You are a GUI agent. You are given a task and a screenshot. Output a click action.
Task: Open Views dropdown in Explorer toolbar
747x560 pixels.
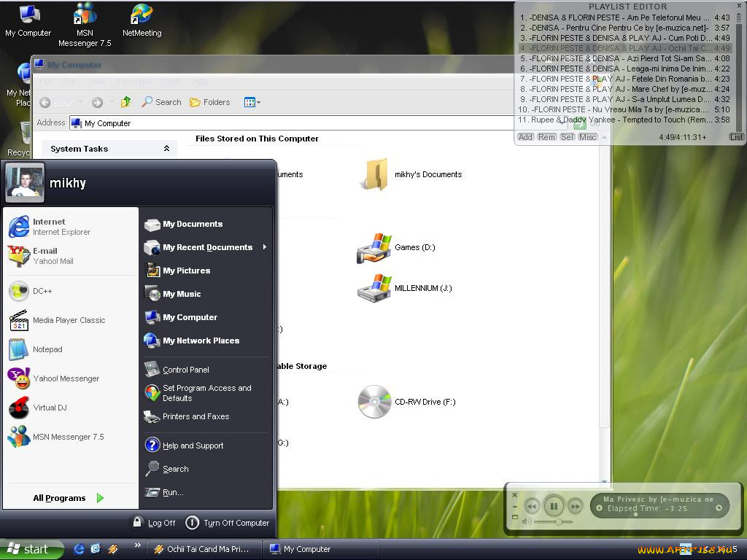point(252,102)
